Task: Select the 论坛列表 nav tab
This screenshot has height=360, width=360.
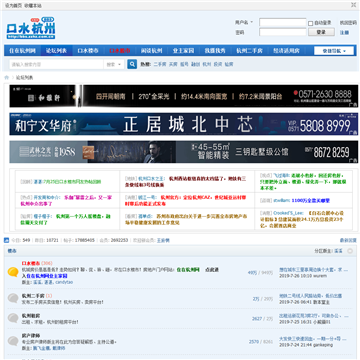Action: click(56, 51)
